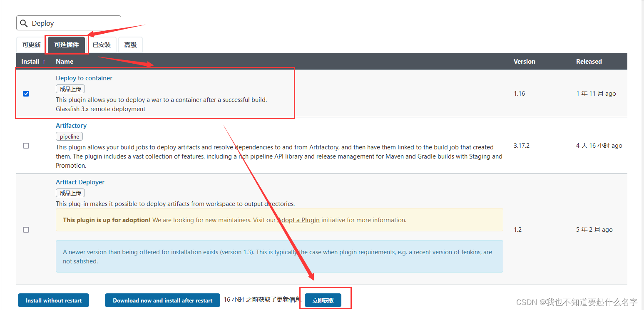Focus the Deploy plugin search field

coord(69,23)
